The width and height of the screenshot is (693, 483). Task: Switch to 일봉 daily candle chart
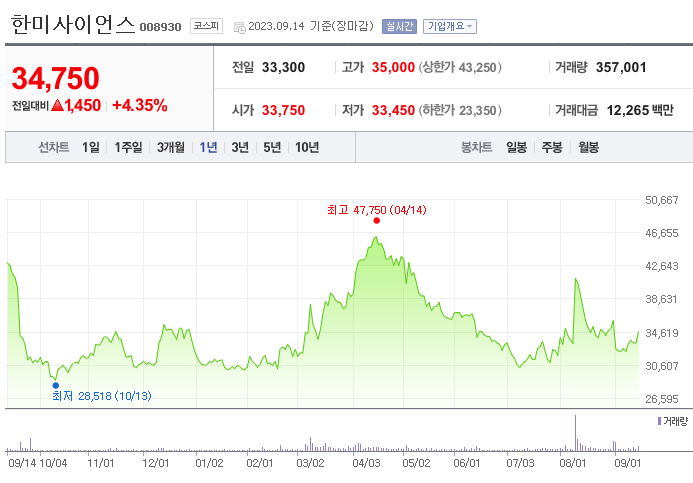click(516, 147)
